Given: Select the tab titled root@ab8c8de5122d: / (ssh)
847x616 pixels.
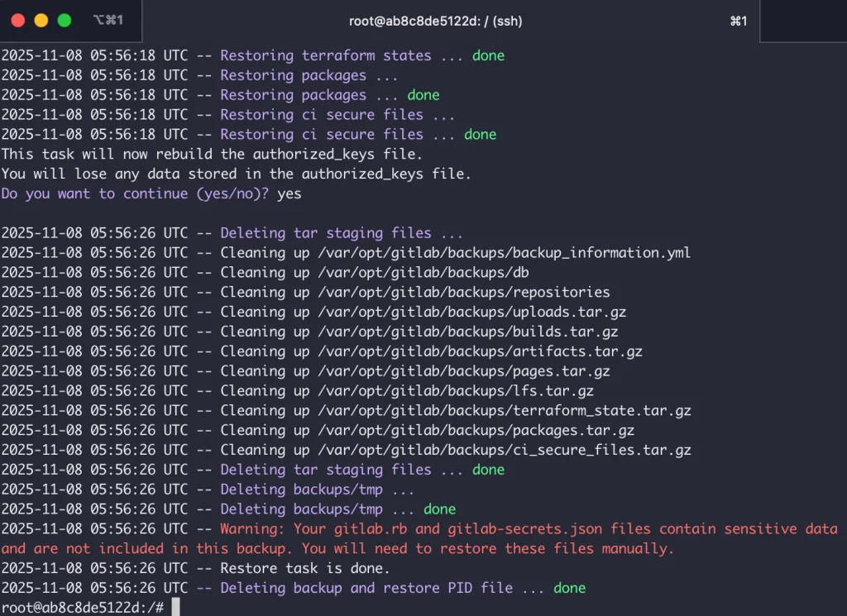Looking at the screenshot, I should [x=433, y=21].
